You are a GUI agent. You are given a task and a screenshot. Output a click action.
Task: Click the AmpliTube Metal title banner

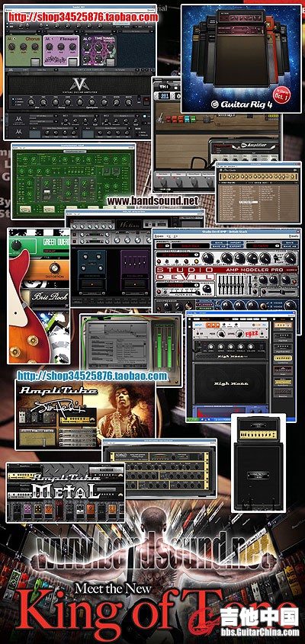tap(66, 485)
